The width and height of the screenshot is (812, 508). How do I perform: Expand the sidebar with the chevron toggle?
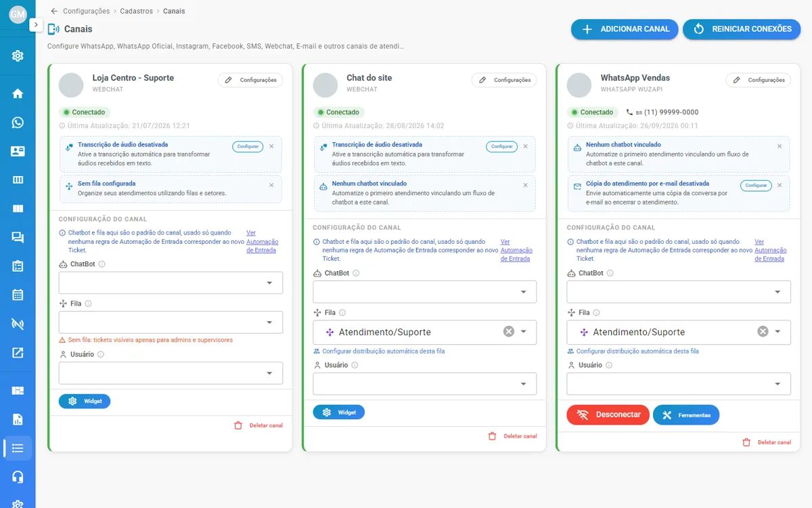point(36,25)
